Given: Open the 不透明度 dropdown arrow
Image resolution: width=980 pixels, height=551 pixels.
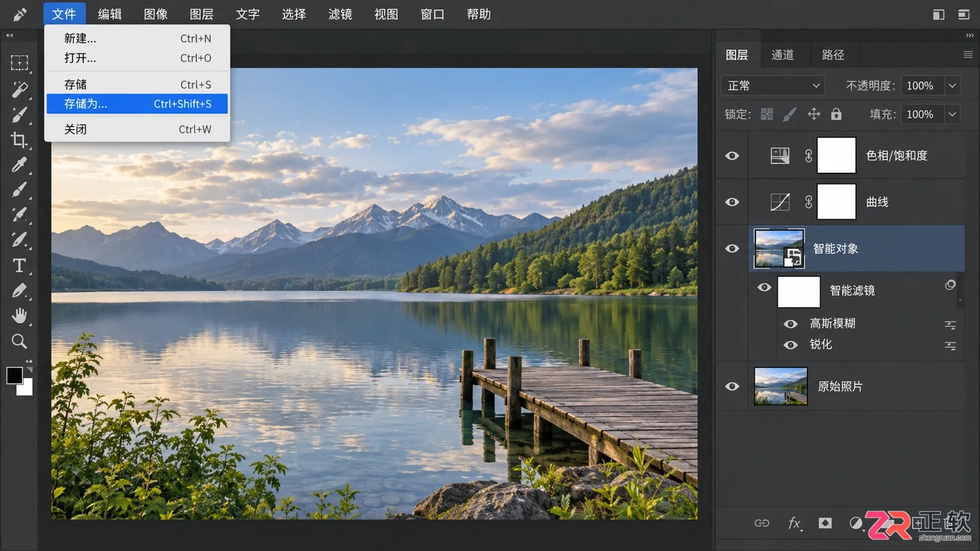Looking at the screenshot, I should tap(952, 86).
